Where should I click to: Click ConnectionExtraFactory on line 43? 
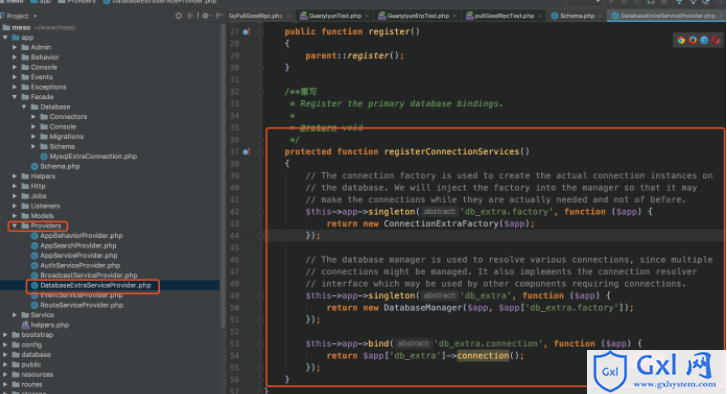[x=441, y=224]
